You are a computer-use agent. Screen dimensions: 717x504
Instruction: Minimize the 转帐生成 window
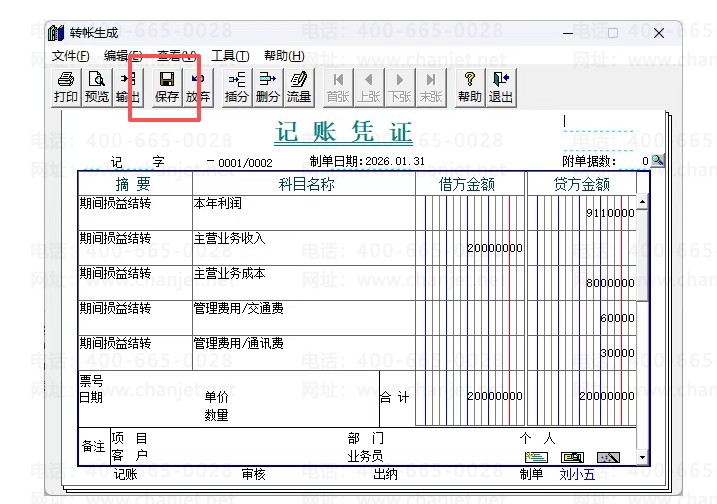coord(568,33)
